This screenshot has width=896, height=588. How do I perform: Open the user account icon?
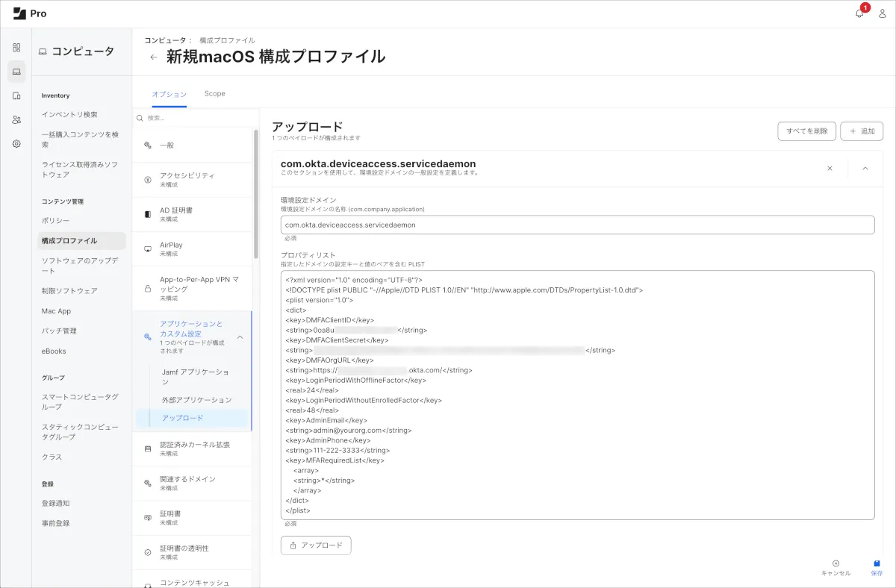coord(882,13)
